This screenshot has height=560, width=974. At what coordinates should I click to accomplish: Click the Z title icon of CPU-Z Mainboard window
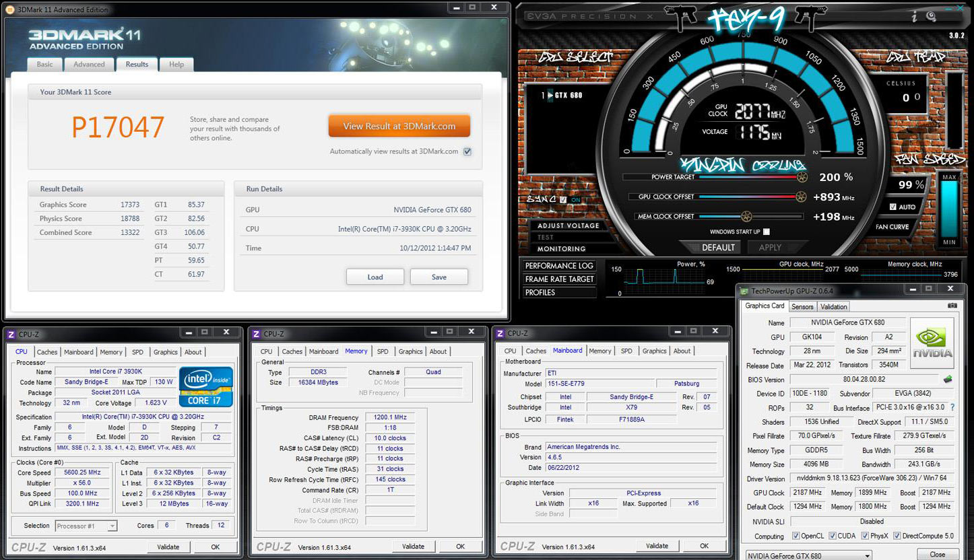(x=500, y=333)
